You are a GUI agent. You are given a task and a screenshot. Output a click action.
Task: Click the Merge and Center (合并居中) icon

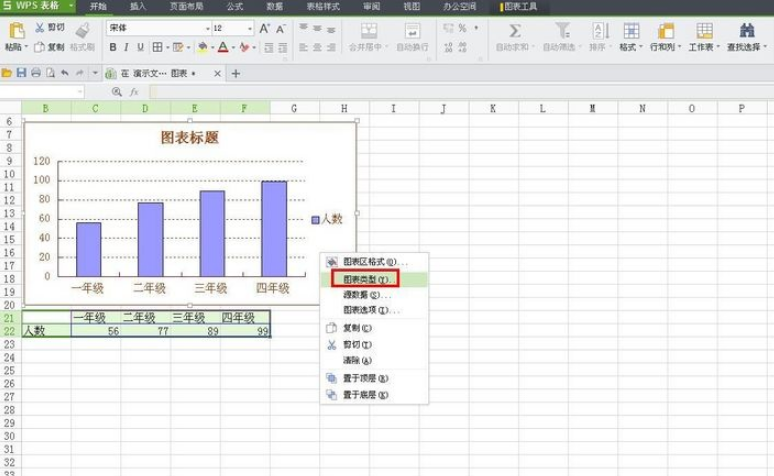pos(369,31)
